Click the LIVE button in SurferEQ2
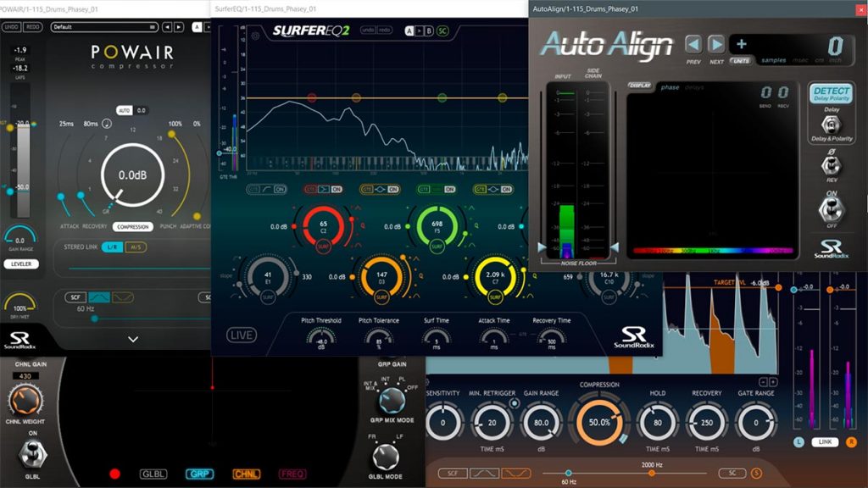 242,335
